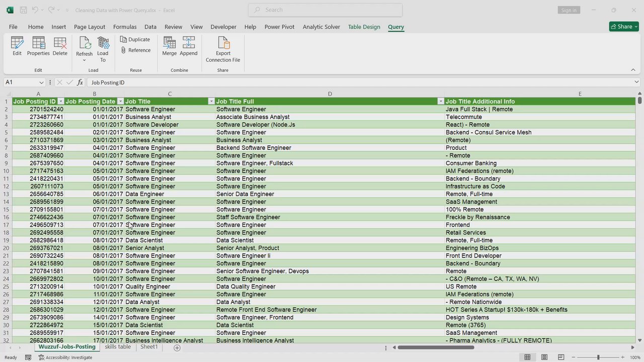Open the File menu

click(13, 27)
